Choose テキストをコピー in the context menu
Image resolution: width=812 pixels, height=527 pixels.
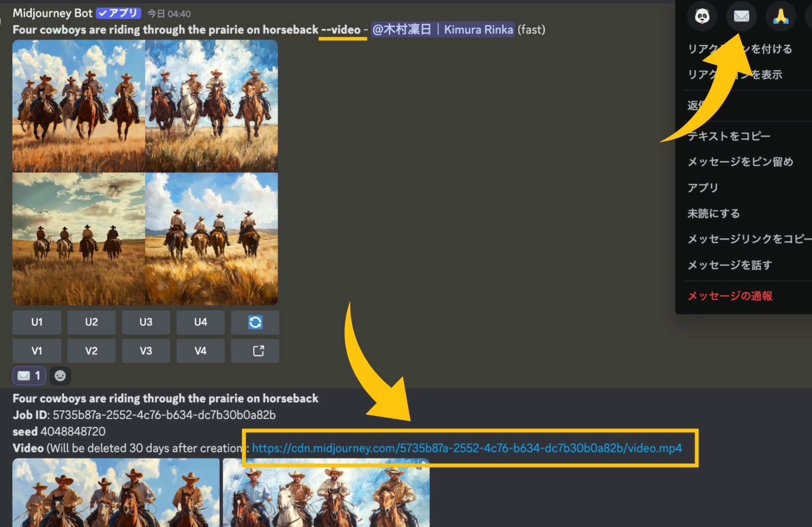pos(728,136)
